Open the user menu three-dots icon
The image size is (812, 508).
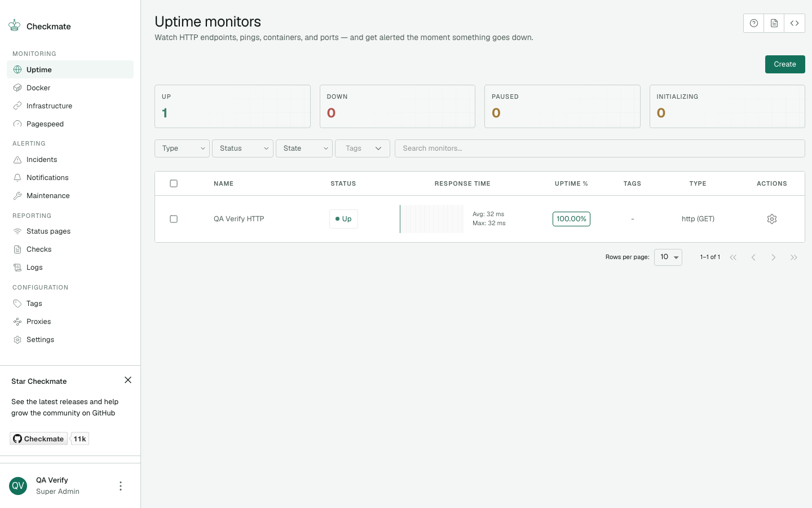(x=121, y=486)
